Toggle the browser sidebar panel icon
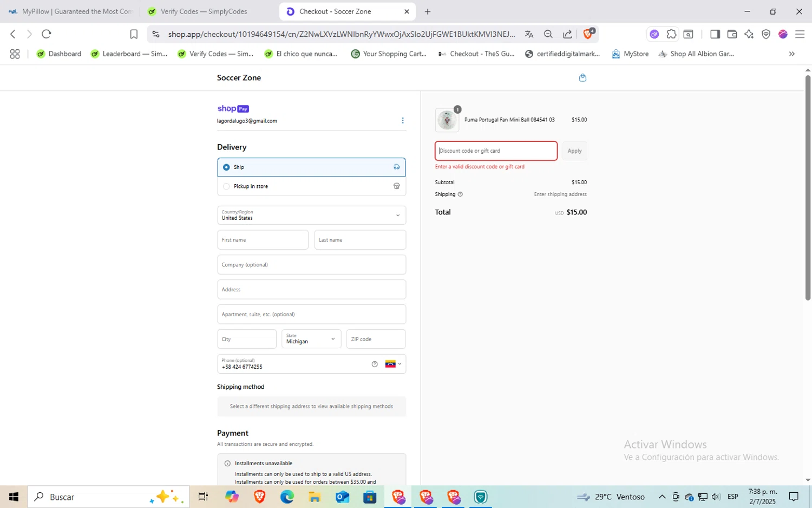This screenshot has height=508, width=812. pyautogui.click(x=715, y=34)
